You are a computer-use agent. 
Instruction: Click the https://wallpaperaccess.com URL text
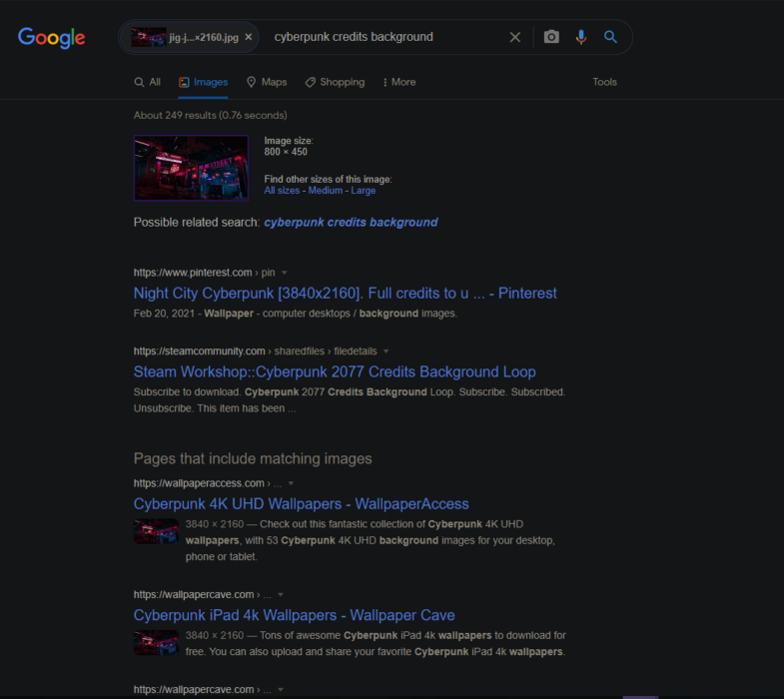click(199, 483)
